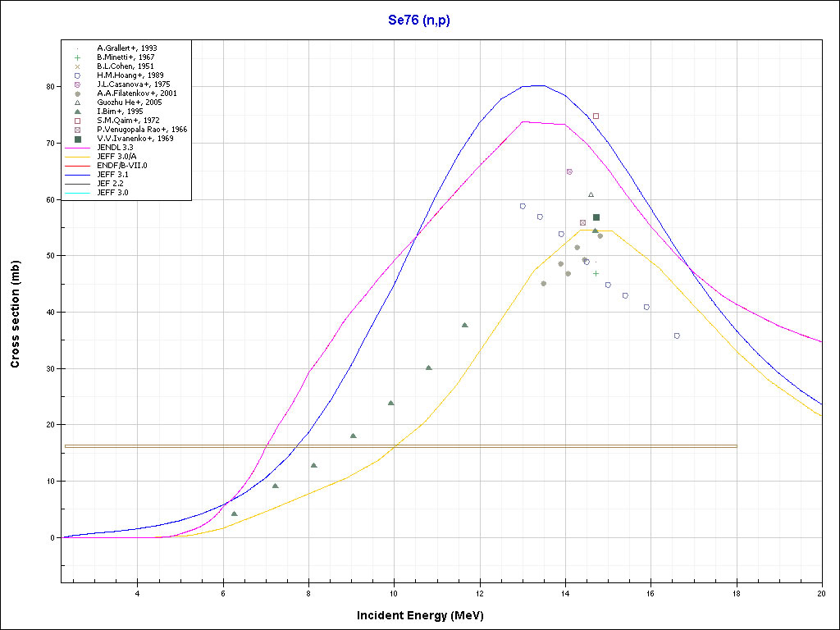This screenshot has height=630, width=840.
Task: Click the yellow JEFF 3.0/A line swatch
Action: coord(77,157)
